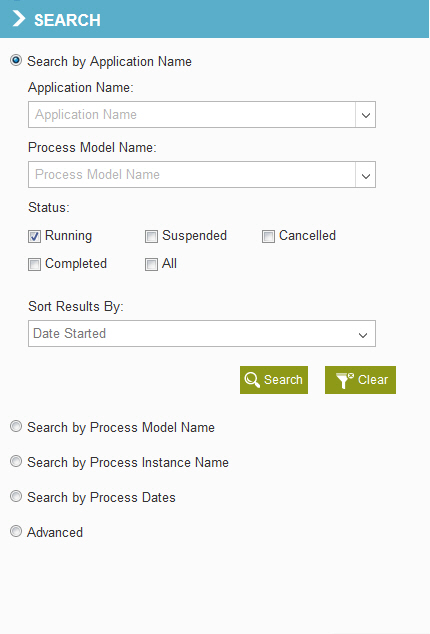Focus the Application Name text field

(x=192, y=115)
